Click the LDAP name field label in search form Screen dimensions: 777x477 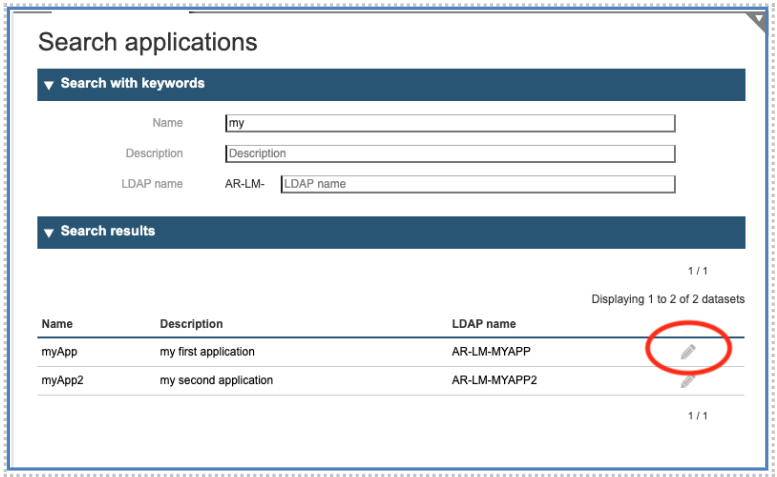tap(152, 184)
